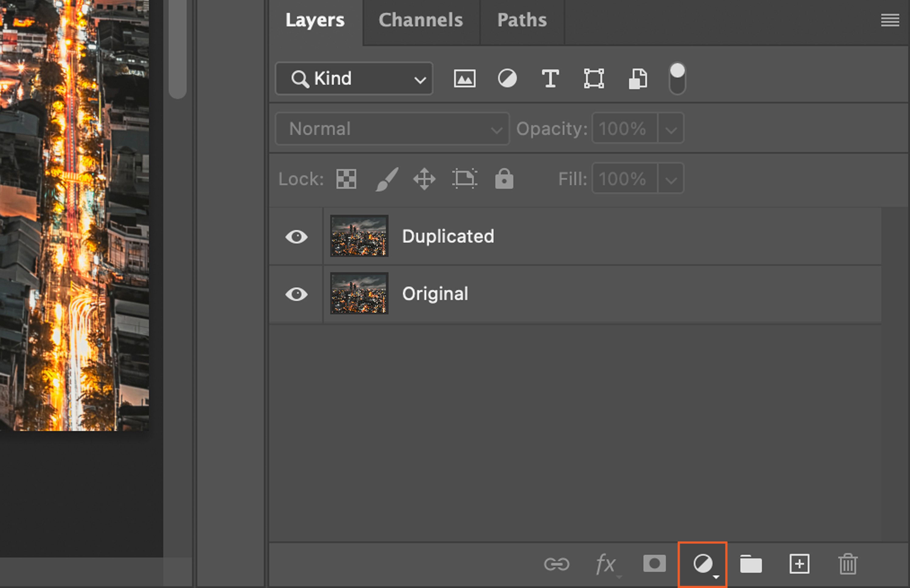
Task: Hide the Duplicated layer
Action: pos(296,237)
